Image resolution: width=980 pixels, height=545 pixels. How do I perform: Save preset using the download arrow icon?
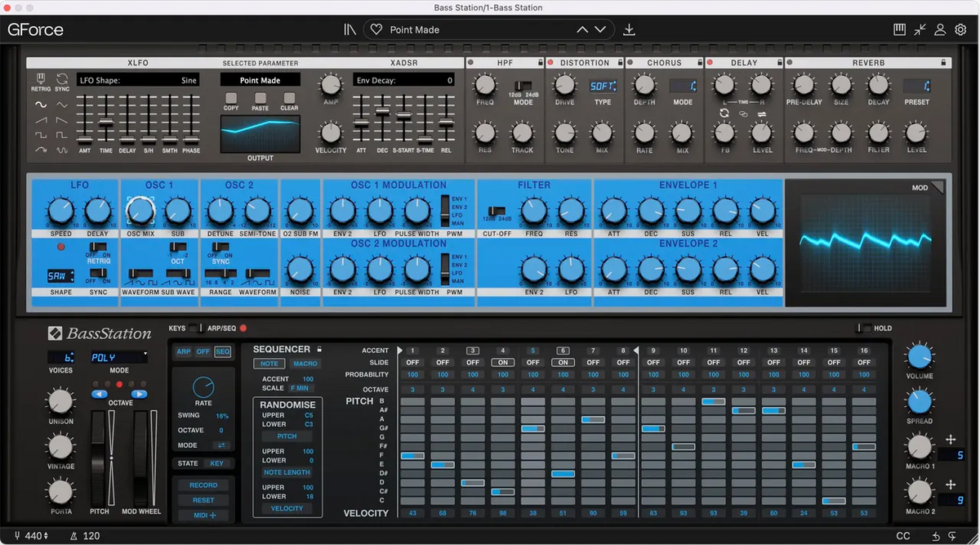629,29
